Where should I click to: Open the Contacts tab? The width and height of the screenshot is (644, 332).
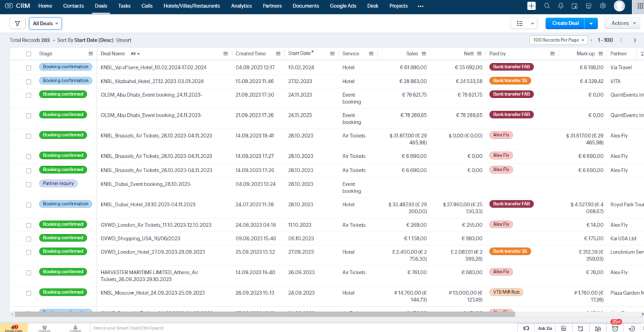click(74, 6)
